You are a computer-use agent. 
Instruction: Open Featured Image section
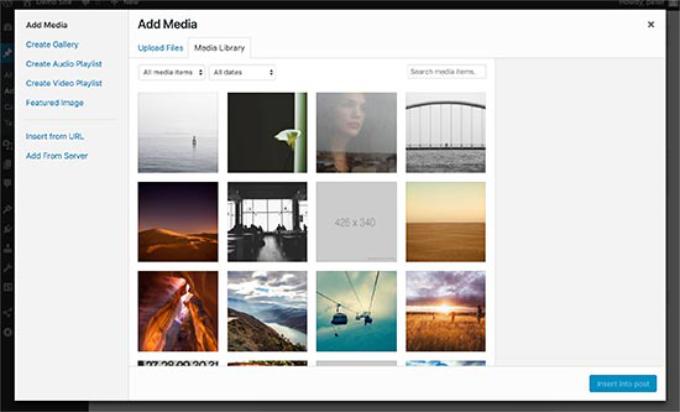[x=55, y=103]
